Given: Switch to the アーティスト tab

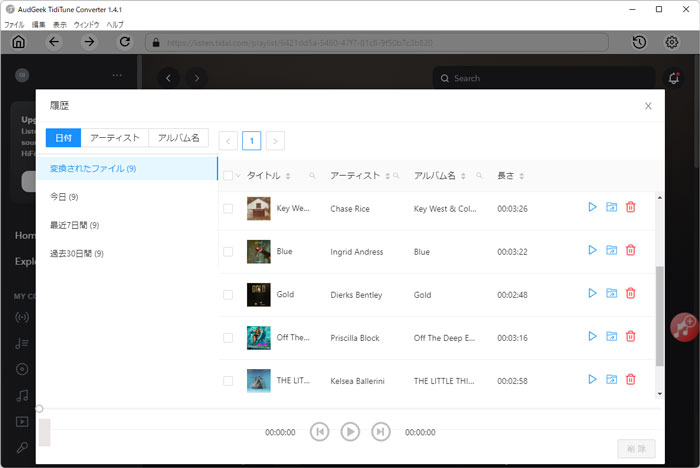Looking at the screenshot, I should (x=115, y=138).
